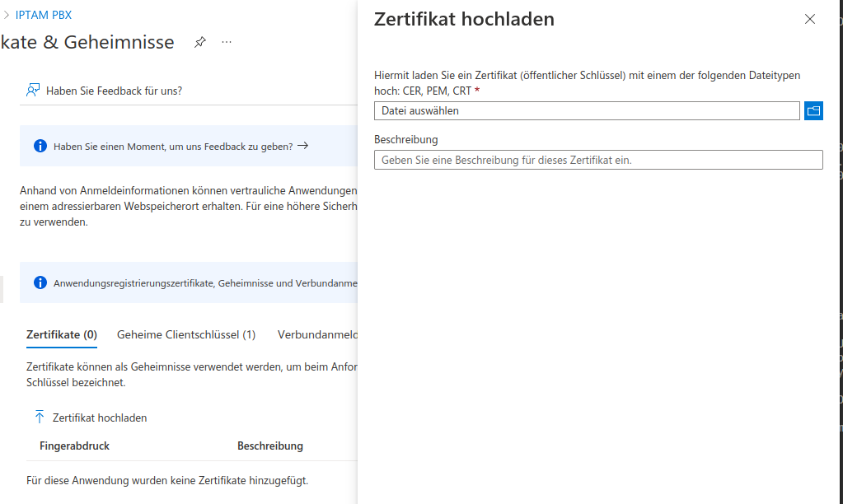Click 'Haben Sie einen Moment' feedback text
The width and height of the screenshot is (843, 504).
173,146
